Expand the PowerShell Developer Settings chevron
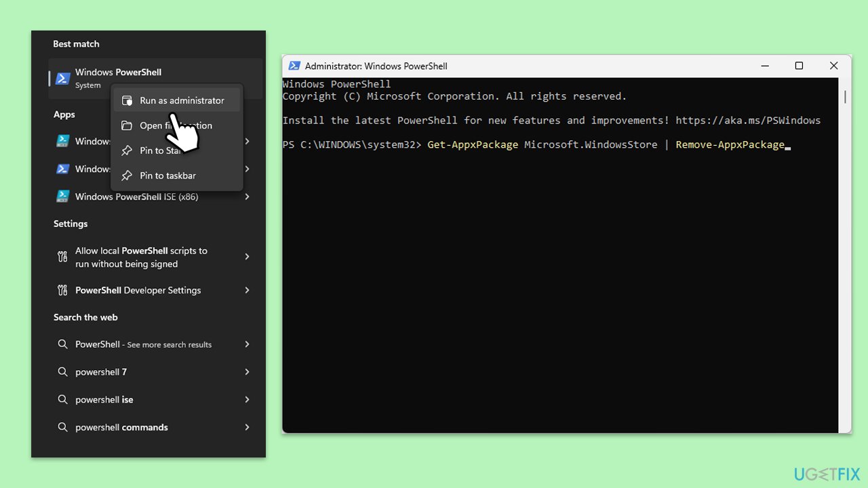 pos(247,290)
